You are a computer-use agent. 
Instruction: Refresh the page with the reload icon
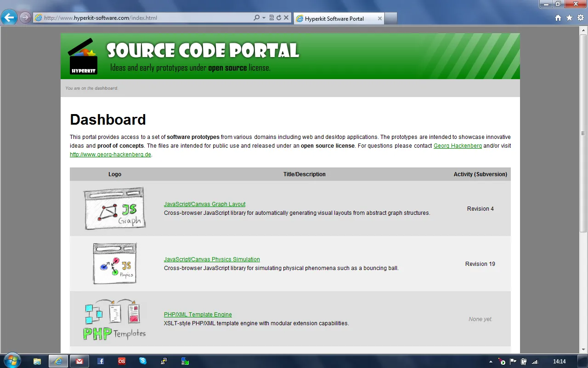(x=278, y=18)
